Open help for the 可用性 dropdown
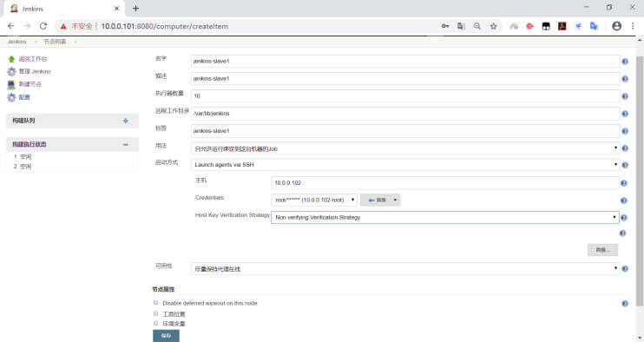The image size is (644, 342). [625, 268]
